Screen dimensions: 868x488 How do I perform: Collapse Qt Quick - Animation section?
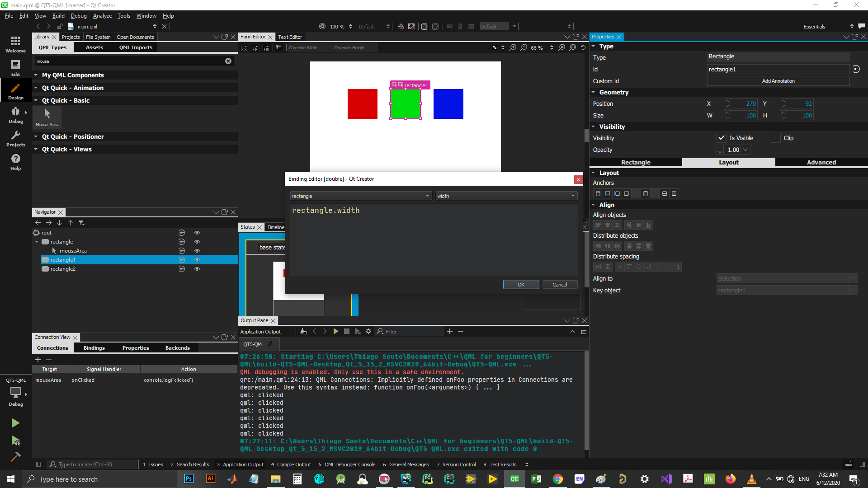pos(36,88)
